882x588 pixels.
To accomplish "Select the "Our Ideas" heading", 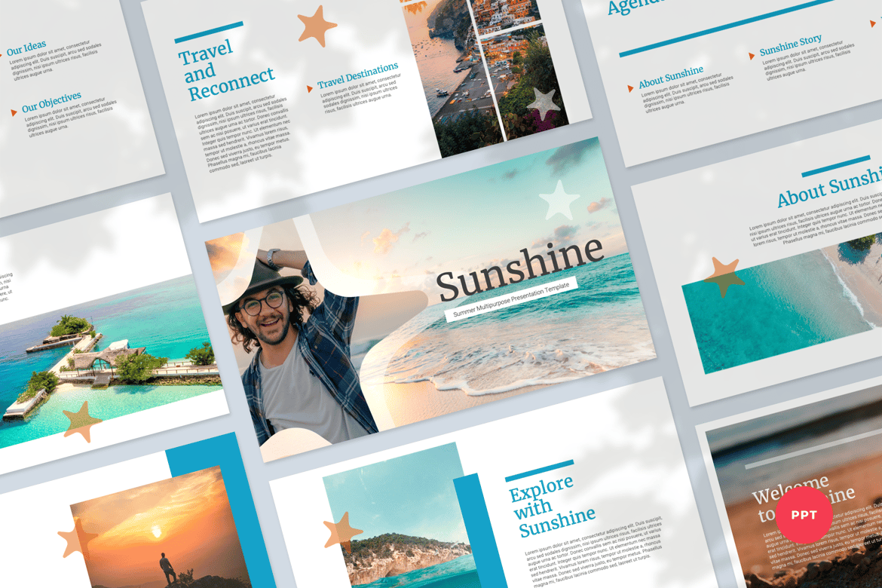I will pyautogui.click(x=26, y=47).
